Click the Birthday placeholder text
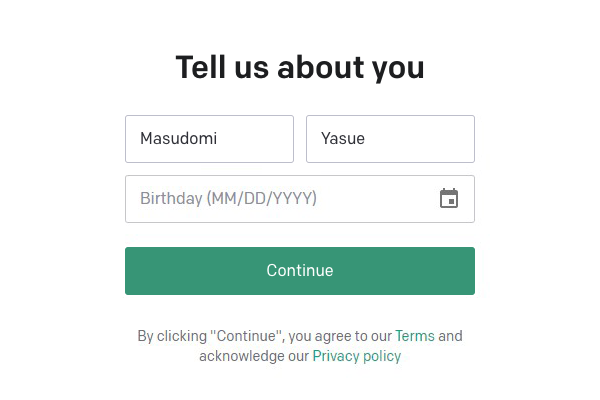 pos(228,198)
